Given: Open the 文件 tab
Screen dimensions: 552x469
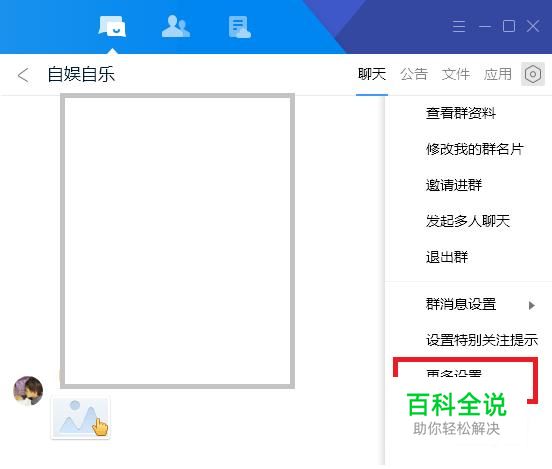Looking at the screenshot, I should coord(456,74).
